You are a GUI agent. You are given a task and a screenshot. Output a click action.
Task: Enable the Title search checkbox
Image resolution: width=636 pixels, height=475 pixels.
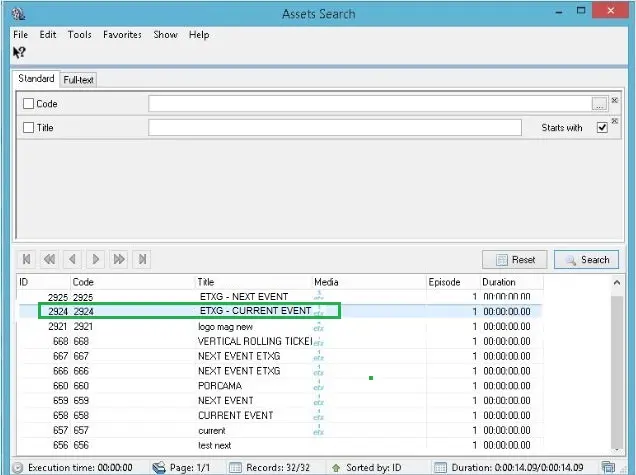(x=28, y=128)
